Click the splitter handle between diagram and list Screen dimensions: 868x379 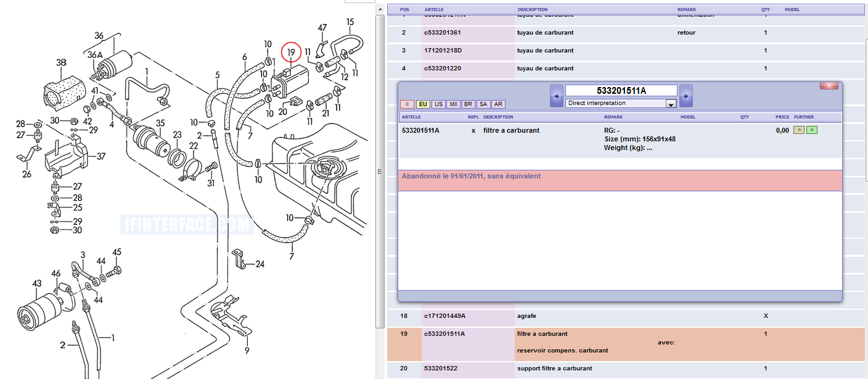point(380,173)
